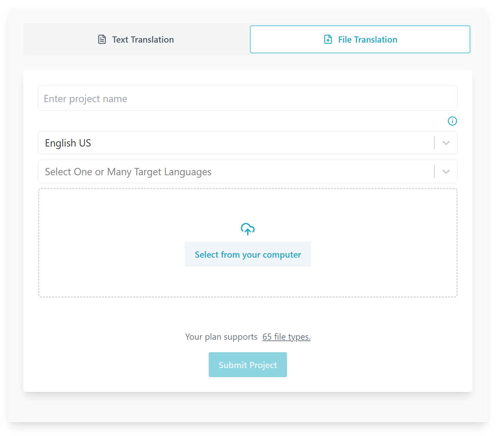Screen dimensions: 504x436
Task: Click the cloud upload icon in drop zone
Action: 248,229
